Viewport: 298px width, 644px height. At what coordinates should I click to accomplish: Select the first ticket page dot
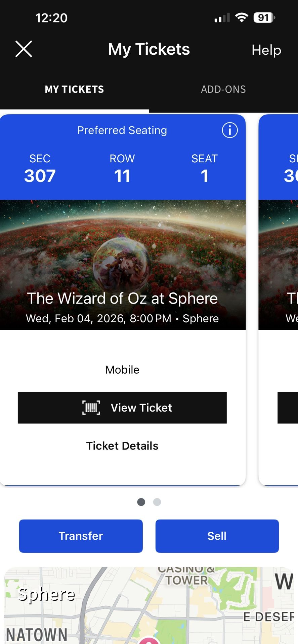[x=141, y=502]
